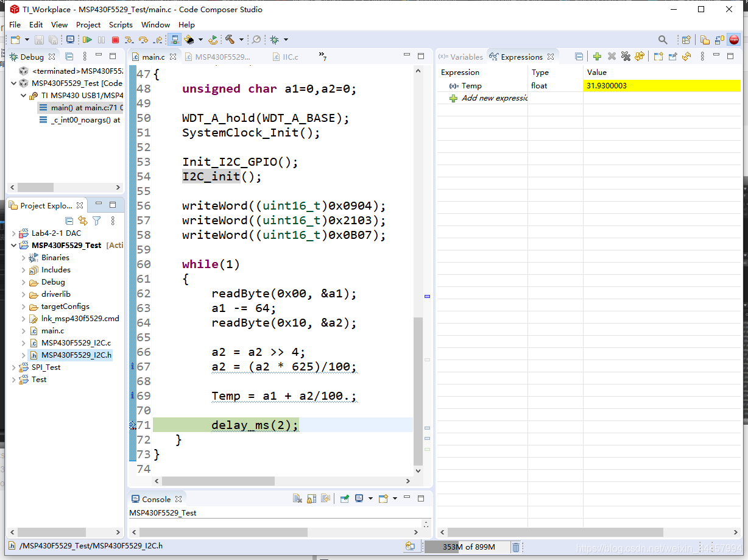Click the red Terminate debug button
Image resolution: width=748 pixels, height=560 pixels.
[x=115, y=40]
